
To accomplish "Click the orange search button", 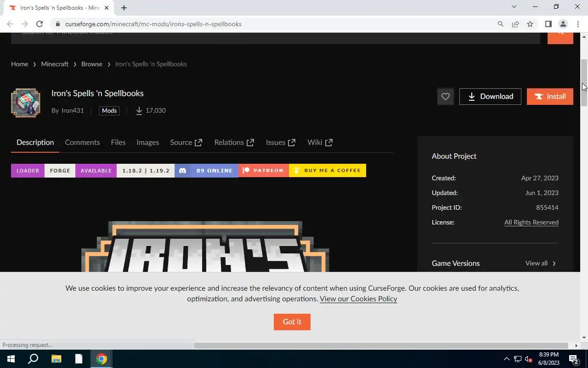I will pyautogui.click(x=560, y=38).
